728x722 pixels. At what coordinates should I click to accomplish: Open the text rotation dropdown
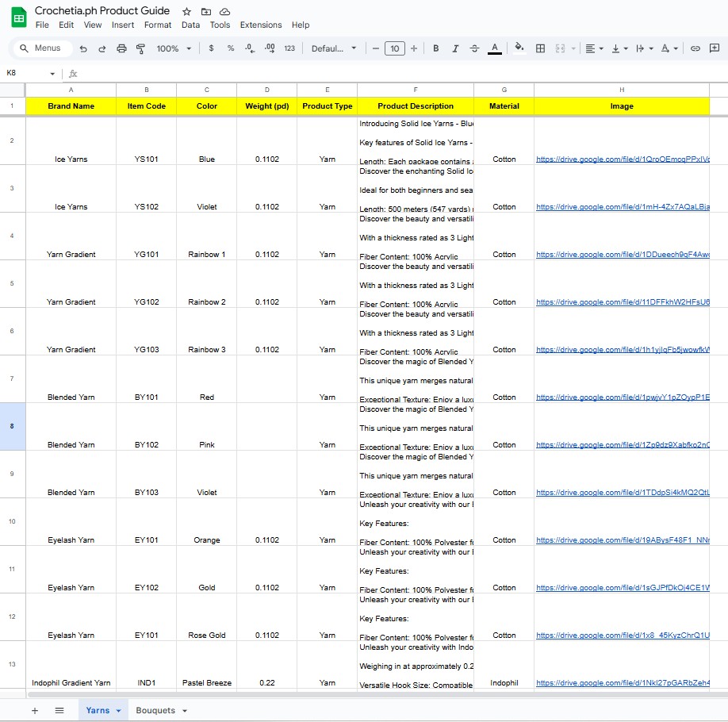coord(669,48)
